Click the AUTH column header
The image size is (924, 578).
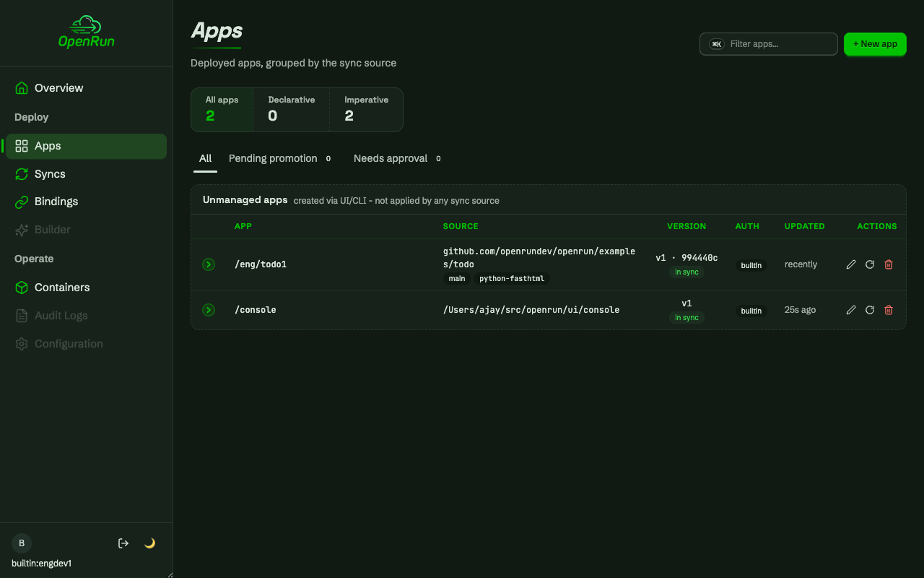(x=747, y=226)
